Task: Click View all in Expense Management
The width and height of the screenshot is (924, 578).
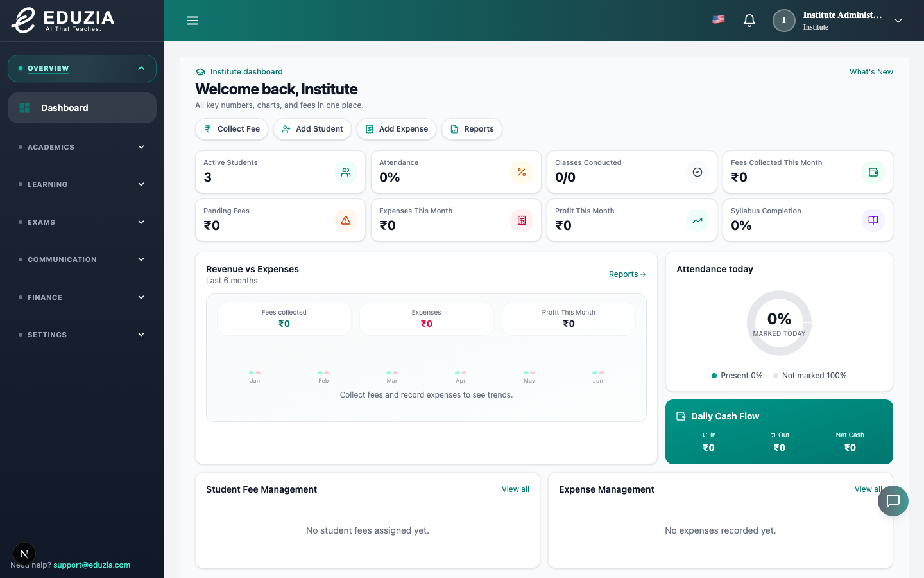Action: coord(868,489)
